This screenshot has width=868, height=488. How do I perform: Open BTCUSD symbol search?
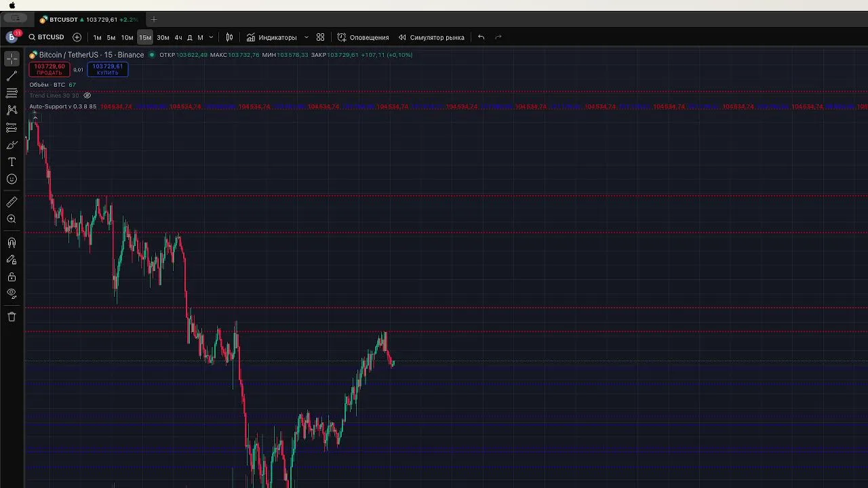[46, 37]
